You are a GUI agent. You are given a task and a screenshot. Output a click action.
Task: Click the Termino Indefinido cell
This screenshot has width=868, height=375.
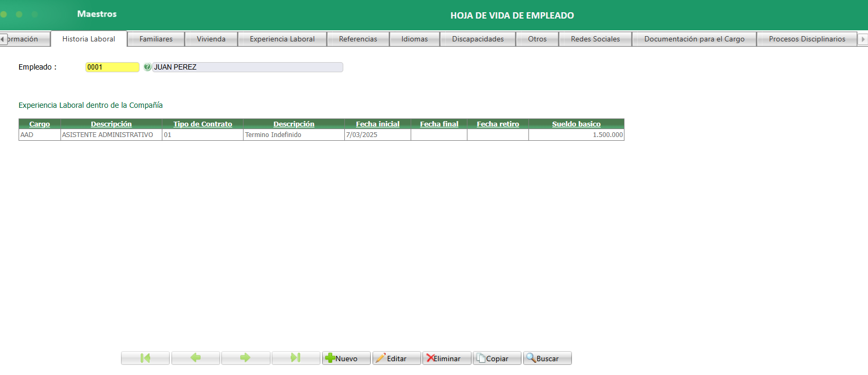tap(294, 135)
